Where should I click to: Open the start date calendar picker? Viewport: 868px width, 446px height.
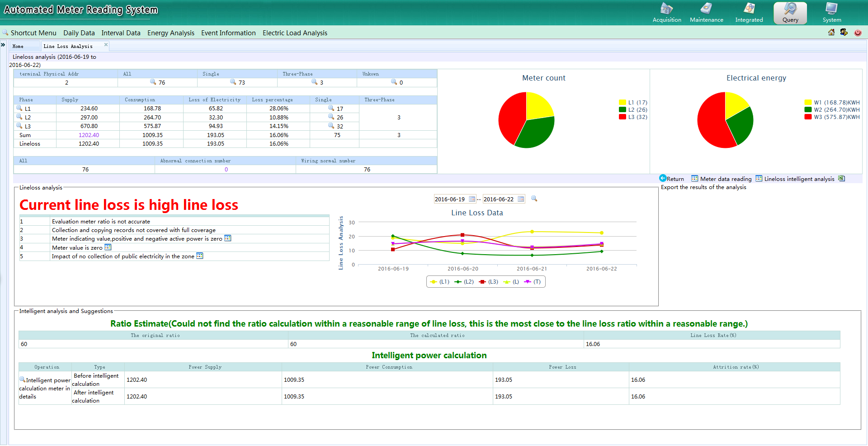tap(472, 199)
